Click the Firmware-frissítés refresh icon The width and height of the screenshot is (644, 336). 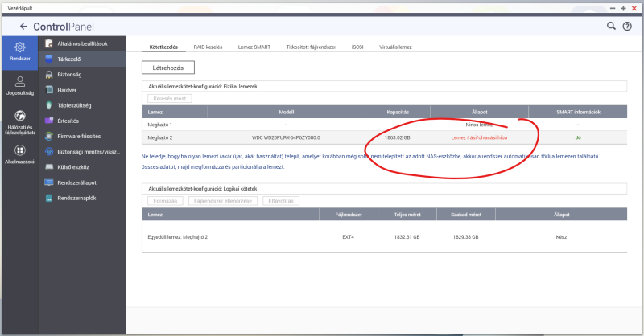(x=49, y=136)
